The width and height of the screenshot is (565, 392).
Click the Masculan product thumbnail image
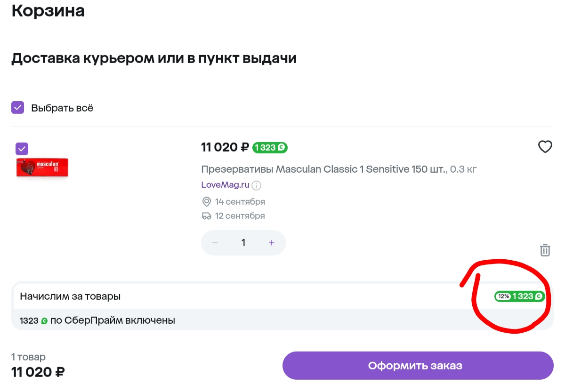click(x=43, y=168)
